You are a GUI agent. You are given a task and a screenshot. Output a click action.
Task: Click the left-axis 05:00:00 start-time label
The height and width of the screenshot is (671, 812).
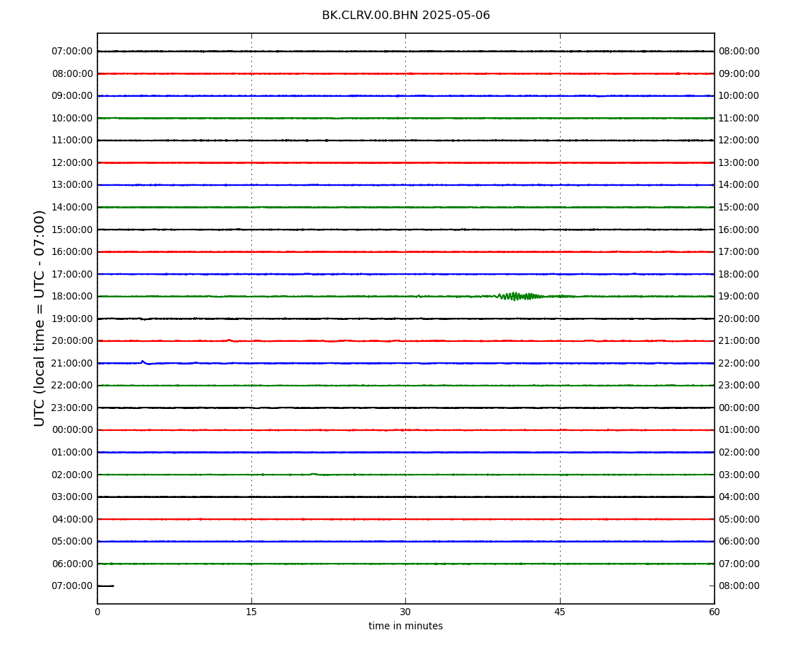73,542
